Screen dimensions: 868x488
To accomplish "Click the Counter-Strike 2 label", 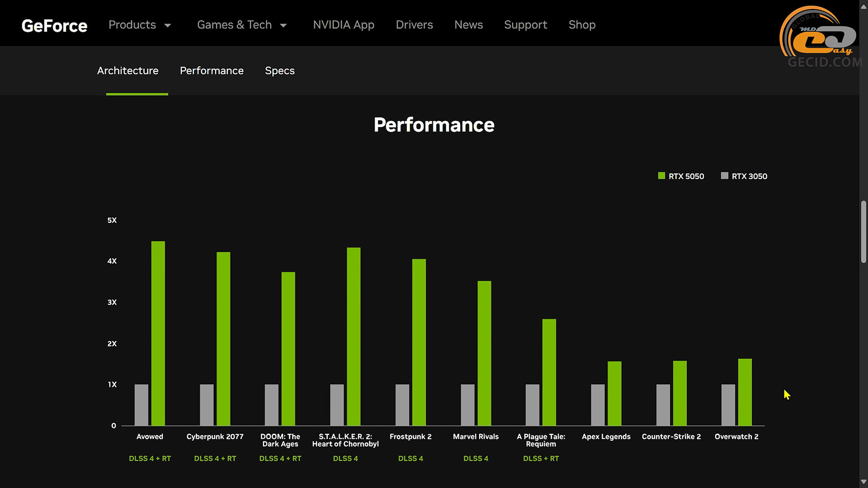I will pos(671,436).
